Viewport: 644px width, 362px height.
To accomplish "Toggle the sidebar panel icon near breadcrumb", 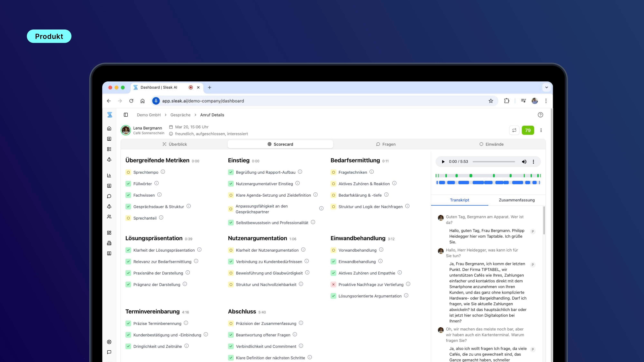I will click(x=126, y=115).
